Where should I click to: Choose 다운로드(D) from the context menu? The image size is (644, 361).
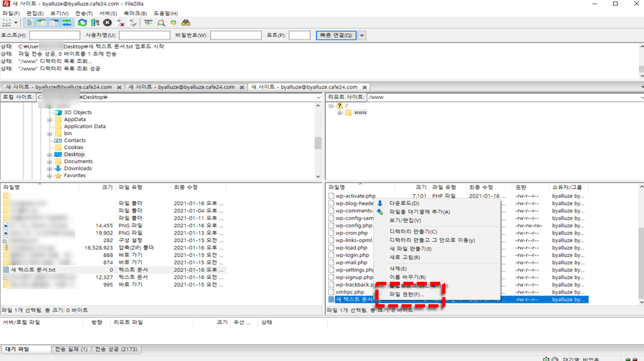(x=436, y=203)
